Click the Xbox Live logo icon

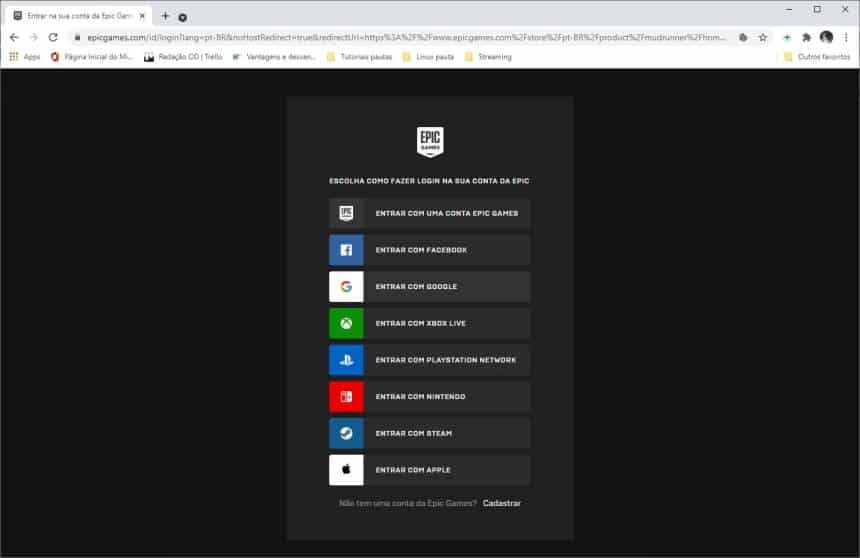point(346,323)
